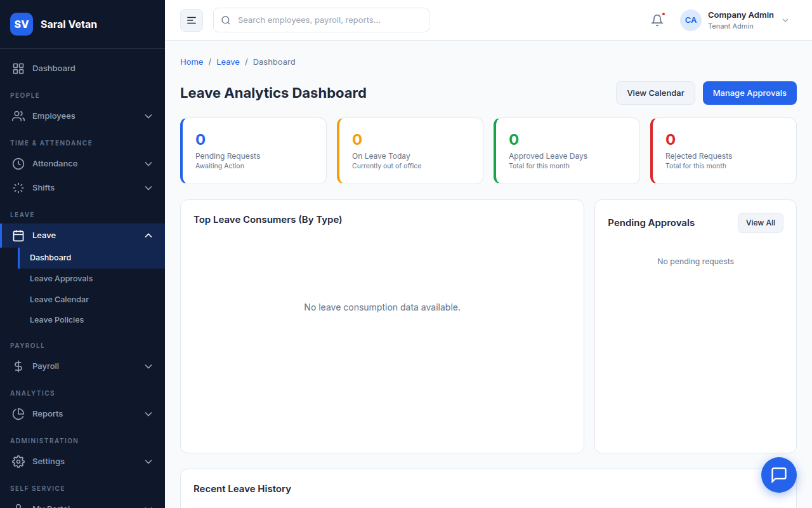Open the chat support bubble
The width and height of the screenshot is (812, 508).
(x=778, y=475)
